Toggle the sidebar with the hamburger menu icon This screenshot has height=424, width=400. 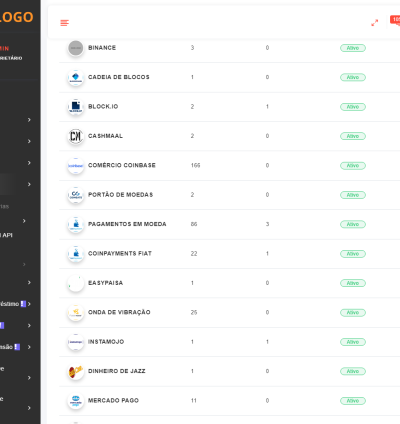click(64, 23)
